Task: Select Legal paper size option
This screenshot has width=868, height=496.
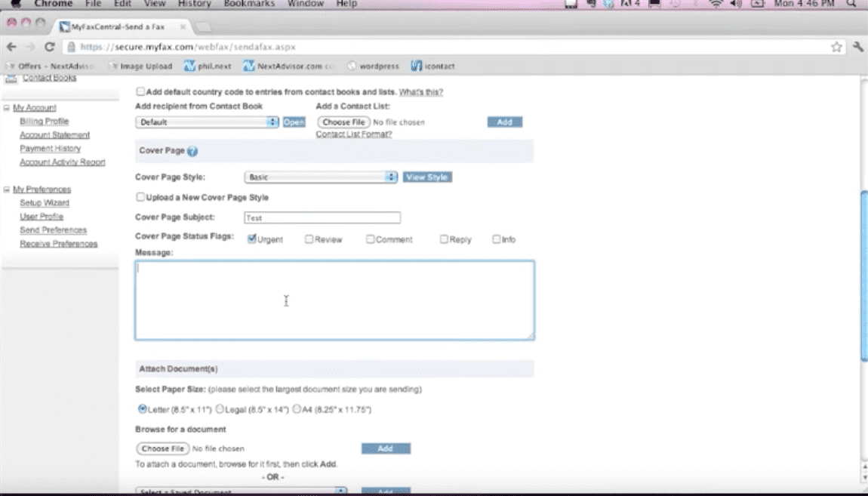Action: (x=220, y=409)
